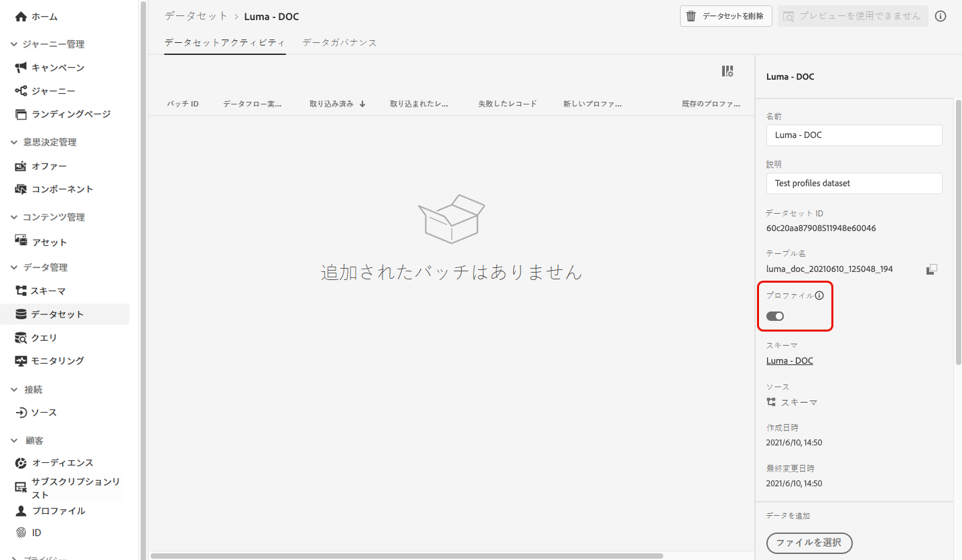Click the コンポーネント icon in sidebar

point(21,190)
